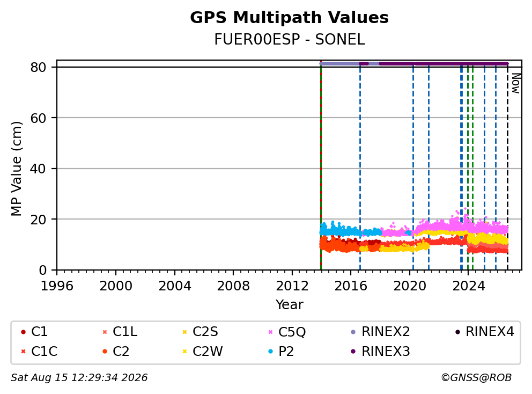Click the Year axis label
Image resolution: width=532 pixels, height=394 pixels.
290,305
